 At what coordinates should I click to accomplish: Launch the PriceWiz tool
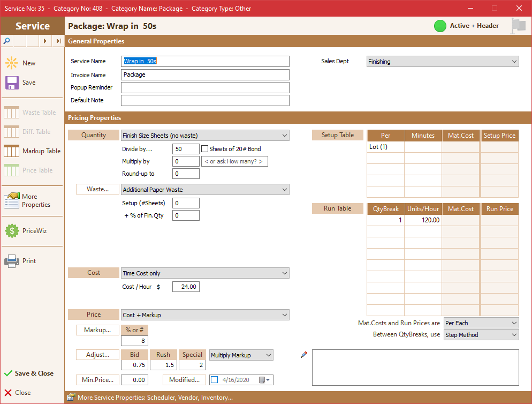26,231
